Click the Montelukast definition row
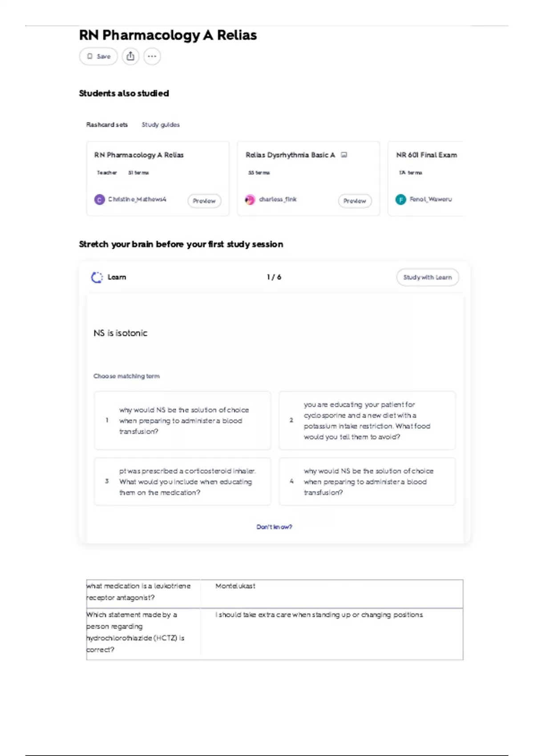The height and width of the screenshot is (756, 534). pos(275,594)
